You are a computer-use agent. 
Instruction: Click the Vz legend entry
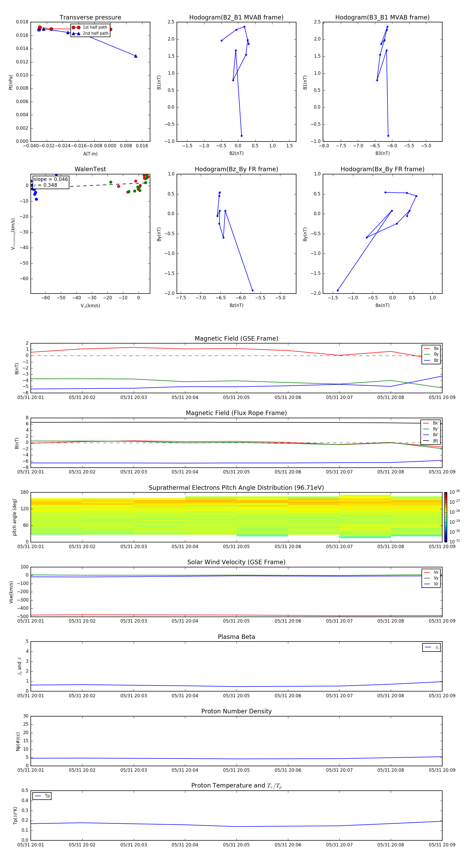click(x=431, y=584)
